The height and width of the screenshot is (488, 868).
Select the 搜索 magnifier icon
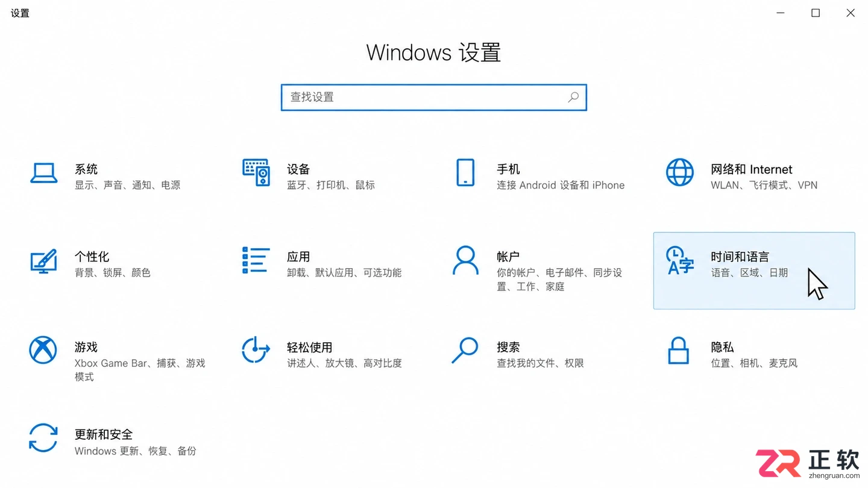click(x=465, y=350)
